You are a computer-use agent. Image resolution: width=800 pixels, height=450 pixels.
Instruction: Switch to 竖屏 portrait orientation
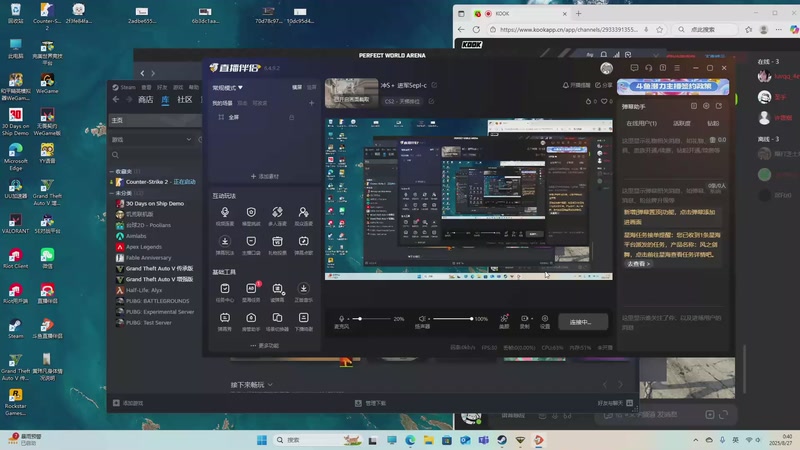[312, 87]
